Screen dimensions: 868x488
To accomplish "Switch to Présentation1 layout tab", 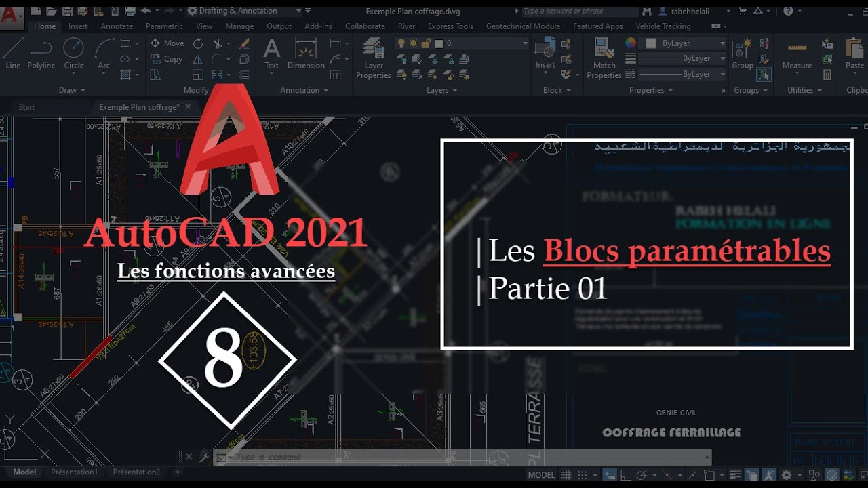I will (74, 472).
